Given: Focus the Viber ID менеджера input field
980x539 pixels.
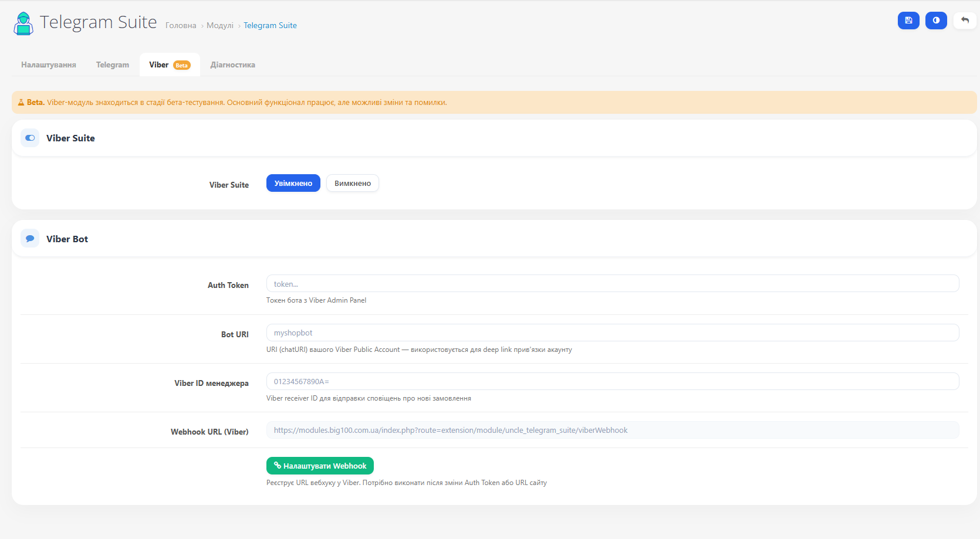Looking at the screenshot, I should (613, 381).
